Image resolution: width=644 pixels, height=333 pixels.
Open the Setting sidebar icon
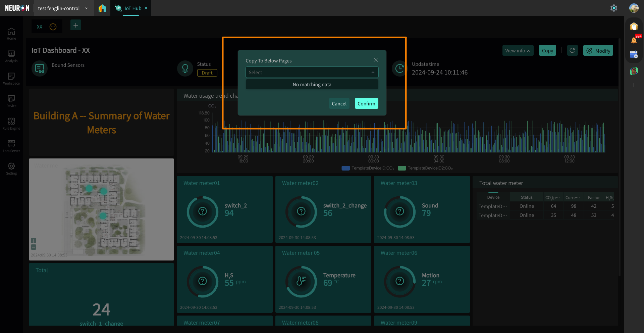[11, 169]
